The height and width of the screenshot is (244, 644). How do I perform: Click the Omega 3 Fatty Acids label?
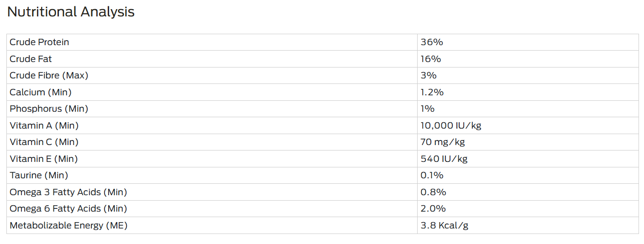[x=68, y=192]
